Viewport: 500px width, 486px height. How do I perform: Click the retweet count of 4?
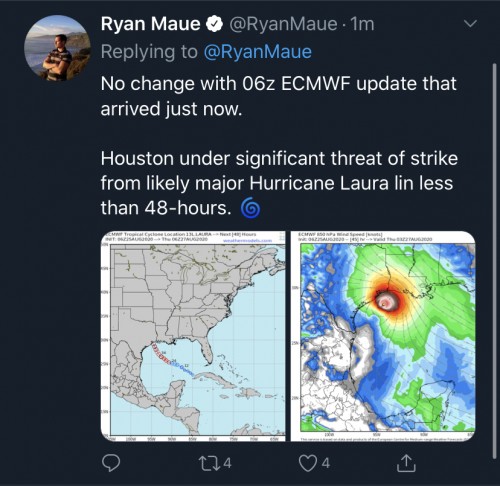(x=227, y=463)
